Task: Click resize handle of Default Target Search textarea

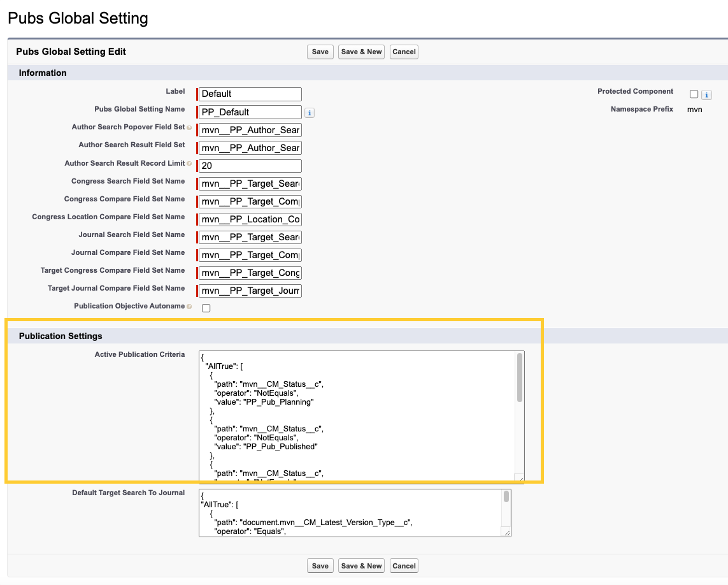Action: click(506, 532)
